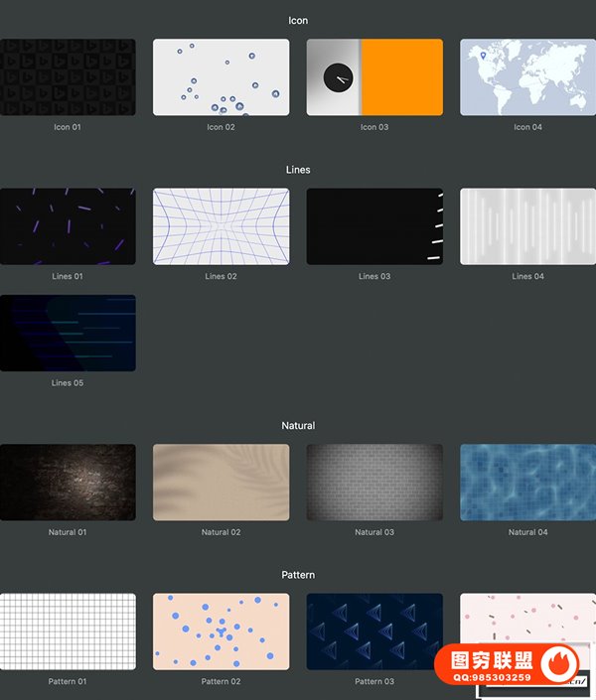Choose the Pattern 02 blue dots on peach thumbnail
596x700 pixels.
[221, 631]
